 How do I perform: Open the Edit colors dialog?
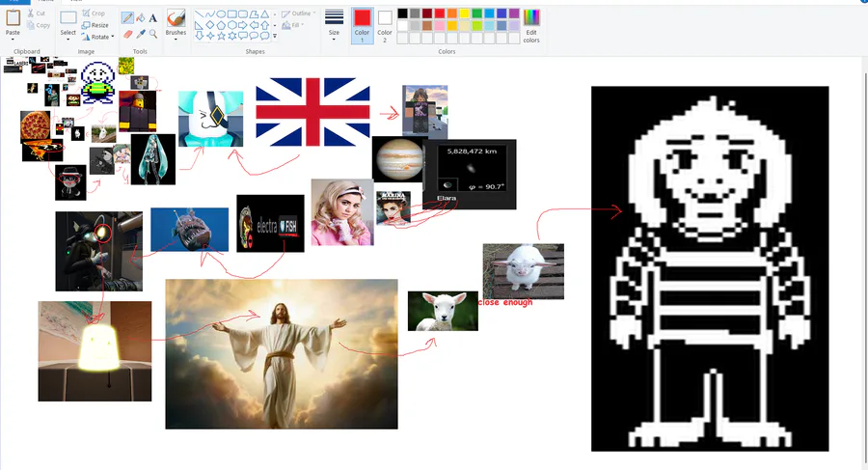point(531,25)
